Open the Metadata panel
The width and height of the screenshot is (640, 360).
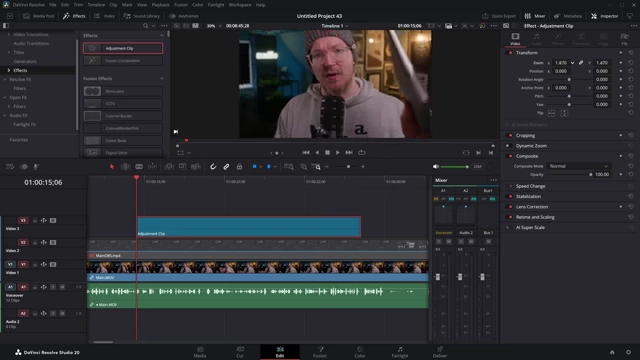pos(568,16)
